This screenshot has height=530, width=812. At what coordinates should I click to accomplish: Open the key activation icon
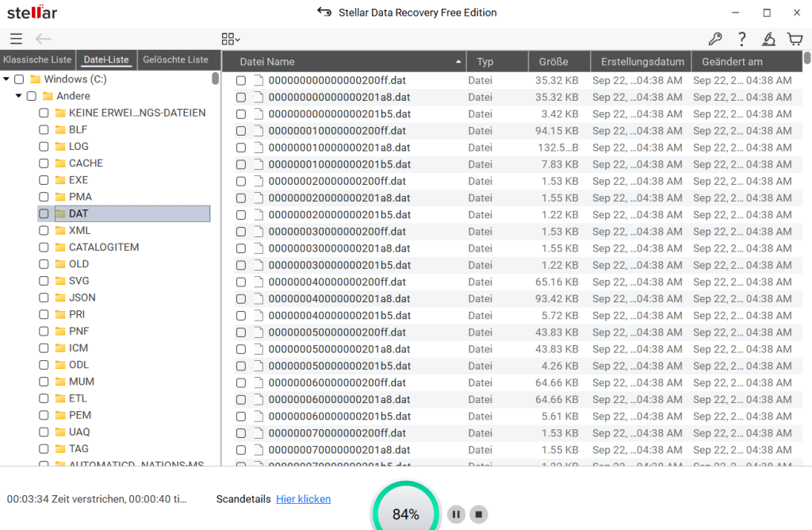(x=715, y=39)
